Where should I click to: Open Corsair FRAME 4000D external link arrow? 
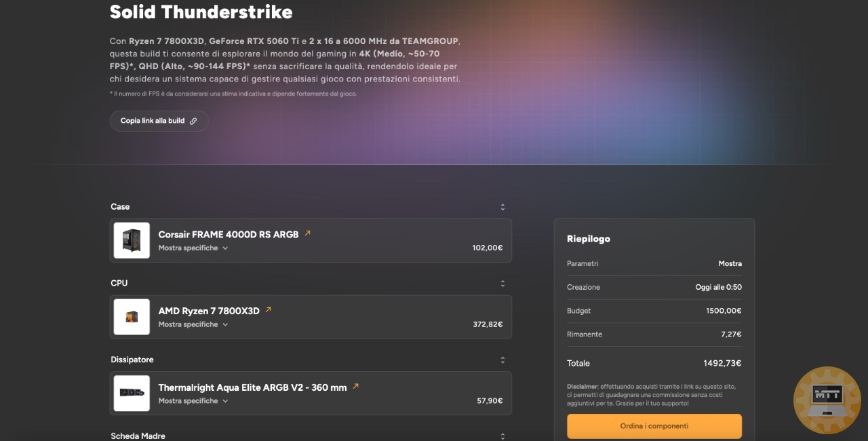point(307,233)
